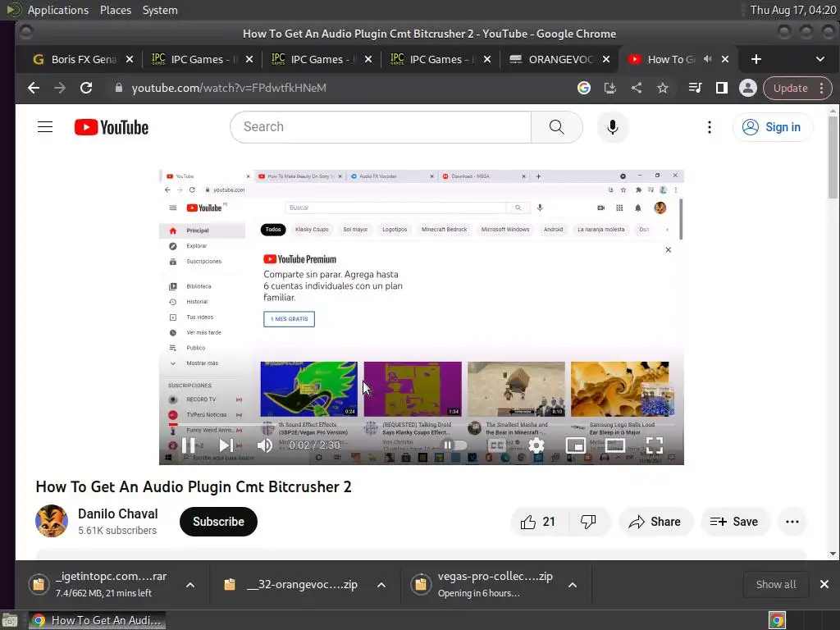Open Danilo Chaval channel name link

tap(118, 514)
